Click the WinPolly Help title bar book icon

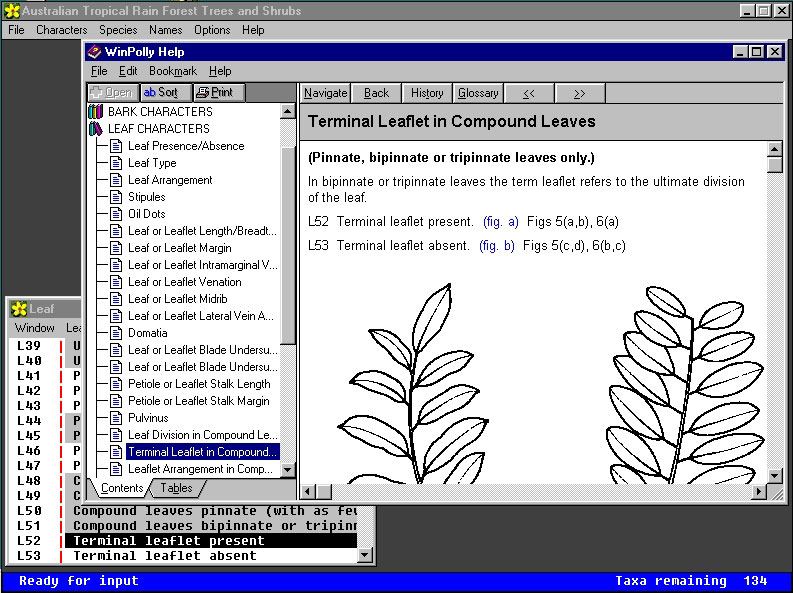tap(94, 52)
